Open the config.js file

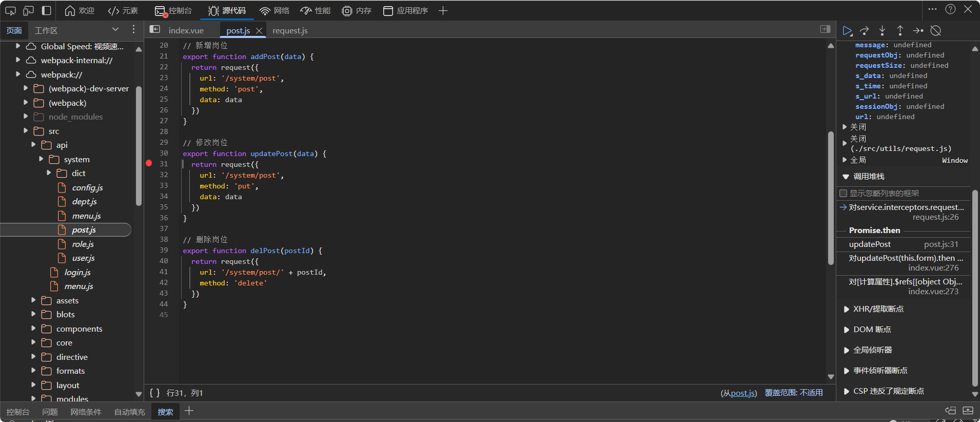click(x=87, y=187)
